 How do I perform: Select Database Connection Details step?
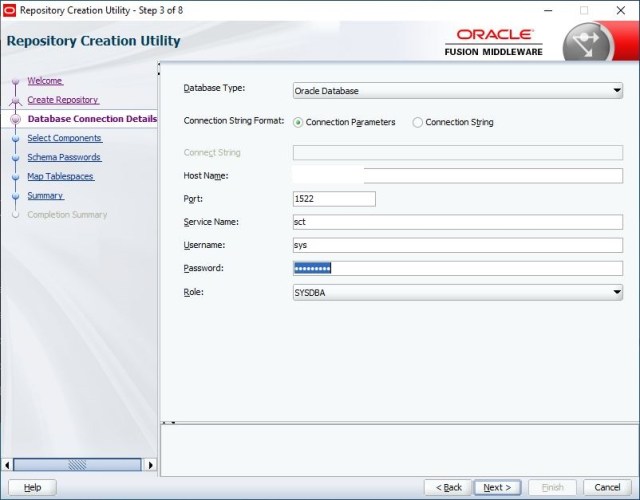pyautogui.click(x=92, y=119)
